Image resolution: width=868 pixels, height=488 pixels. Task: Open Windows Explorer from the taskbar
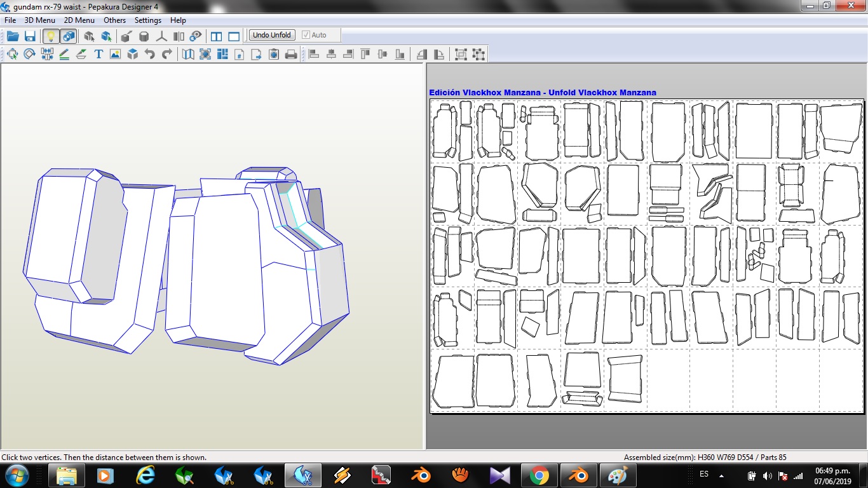[67, 475]
